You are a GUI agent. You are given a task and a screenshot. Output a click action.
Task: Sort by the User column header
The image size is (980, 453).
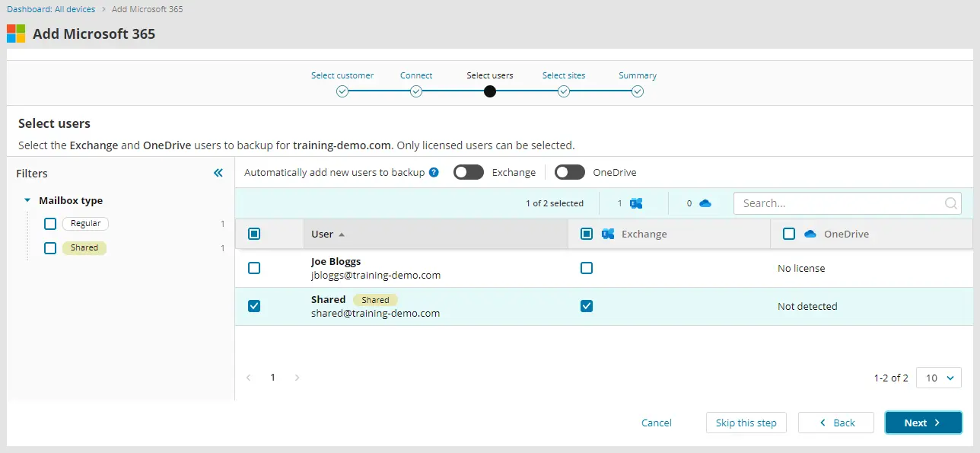point(437,234)
